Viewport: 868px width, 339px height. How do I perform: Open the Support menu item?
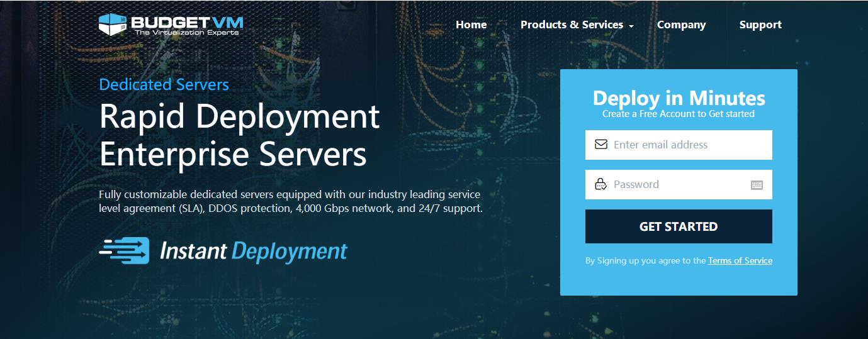click(760, 25)
